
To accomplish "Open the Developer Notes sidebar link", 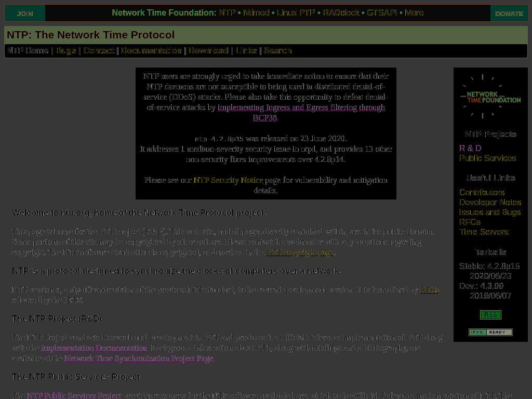I will [490, 202].
